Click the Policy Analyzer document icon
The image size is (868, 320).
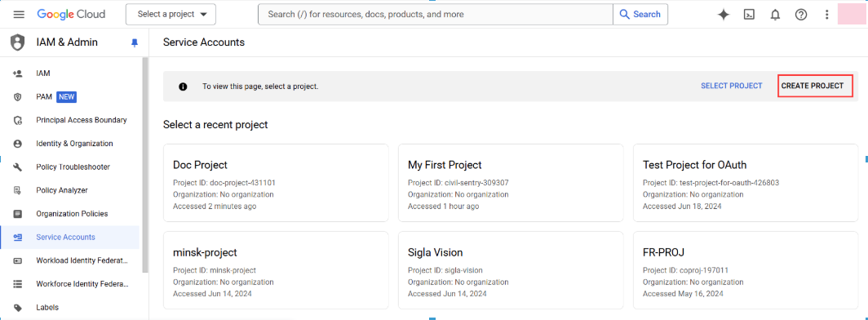tap(17, 190)
